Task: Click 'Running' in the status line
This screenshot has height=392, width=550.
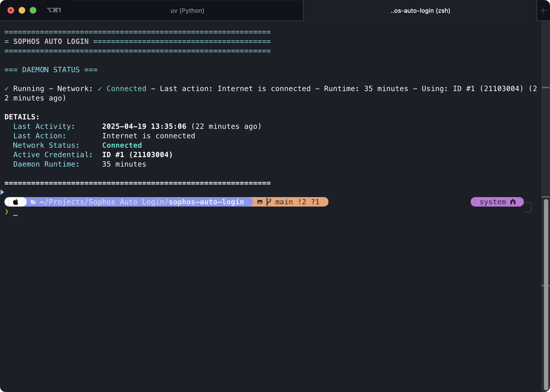Action: [x=29, y=89]
